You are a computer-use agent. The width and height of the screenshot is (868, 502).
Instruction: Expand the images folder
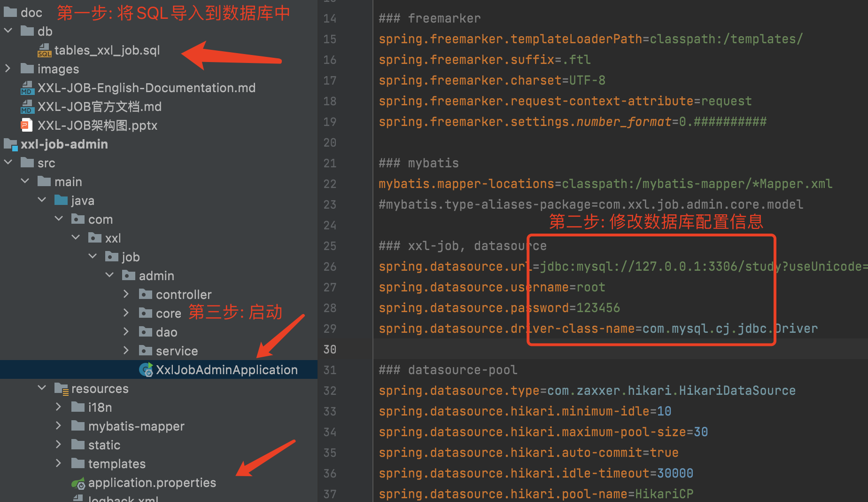pyautogui.click(x=8, y=69)
